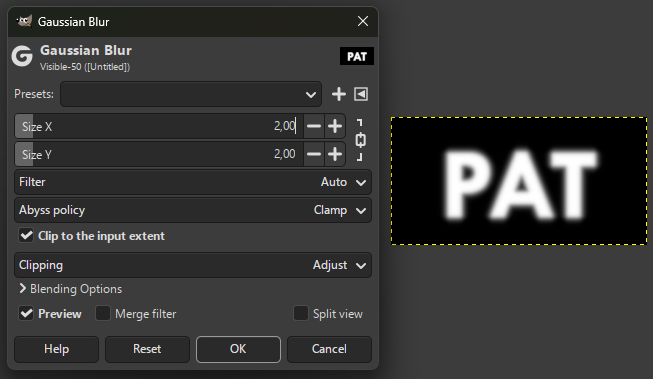Viewport: 653px width, 379px height.
Task: Click the blurred PAT canvas image
Action: tap(519, 181)
